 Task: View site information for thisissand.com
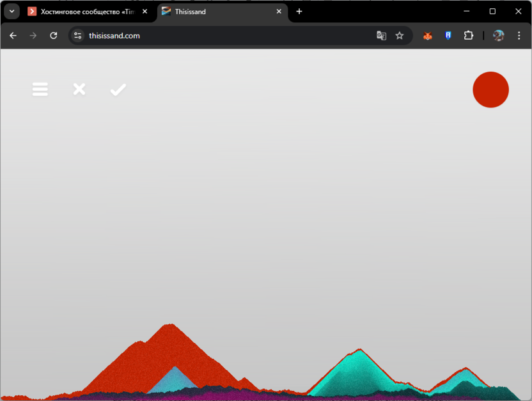pos(78,36)
